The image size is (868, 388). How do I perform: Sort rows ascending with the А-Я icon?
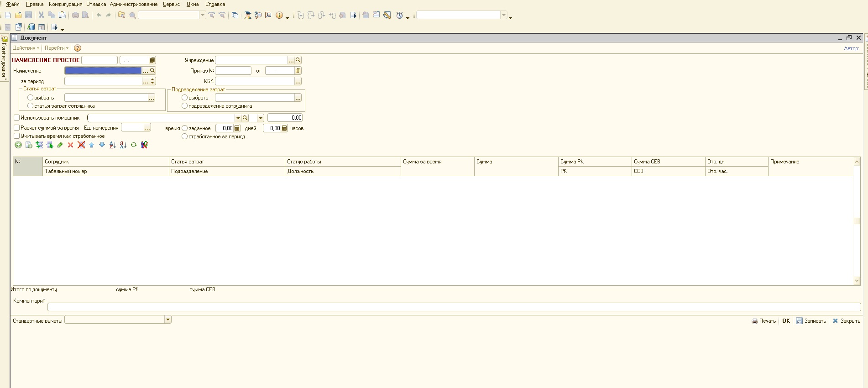click(113, 145)
